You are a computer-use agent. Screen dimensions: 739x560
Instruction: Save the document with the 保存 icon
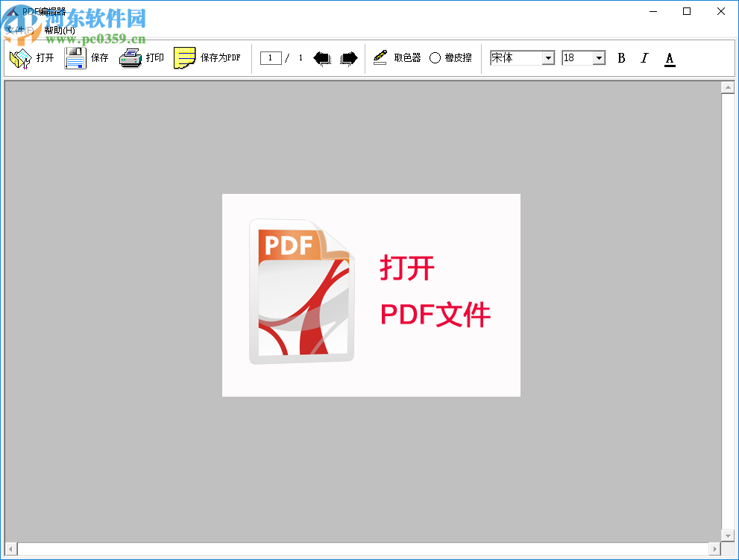click(x=76, y=57)
